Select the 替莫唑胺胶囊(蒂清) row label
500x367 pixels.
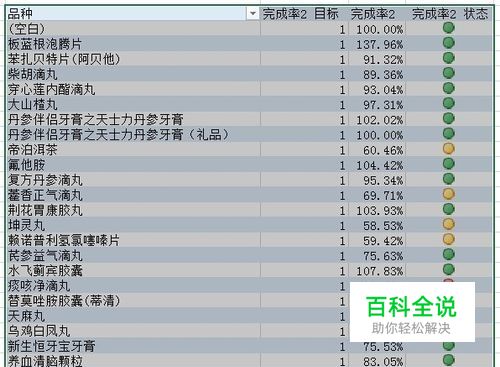click(64, 301)
